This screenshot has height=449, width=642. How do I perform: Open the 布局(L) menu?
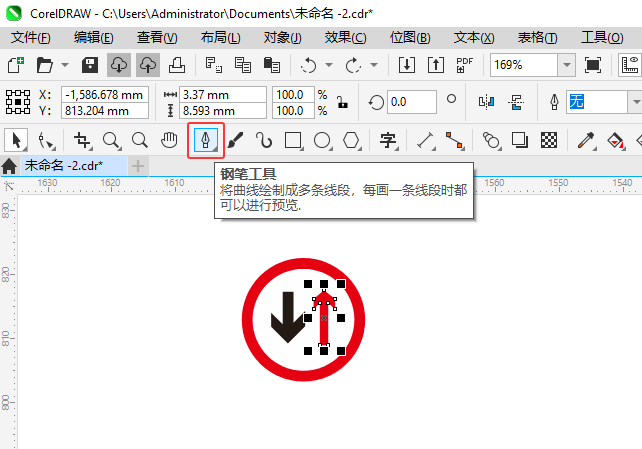coord(221,38)
